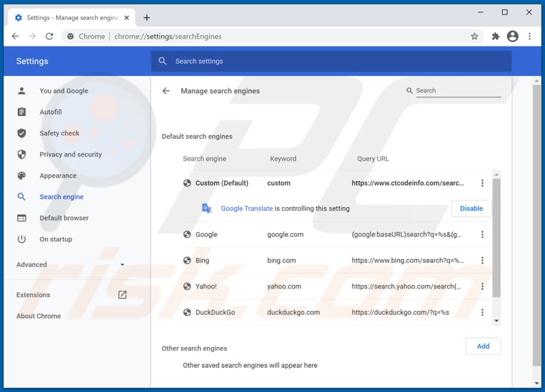The width and height of the screenshot is (545, 392).
Task: Click the globe icon for DuckDuckGo row
Action: (x=187, y=313)
